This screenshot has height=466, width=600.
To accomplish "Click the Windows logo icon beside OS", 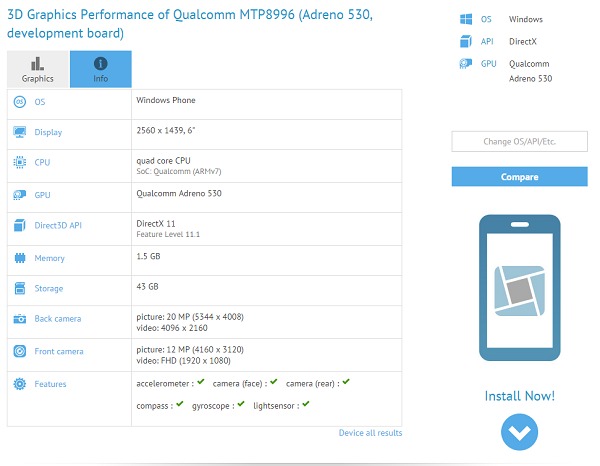I will pos(465,19).
